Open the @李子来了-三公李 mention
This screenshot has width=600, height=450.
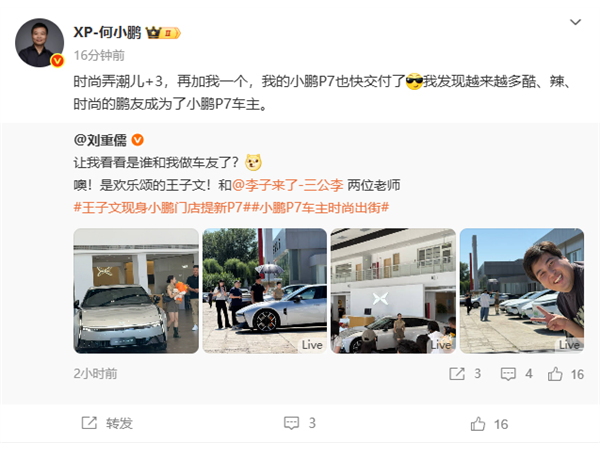[287, 185]
